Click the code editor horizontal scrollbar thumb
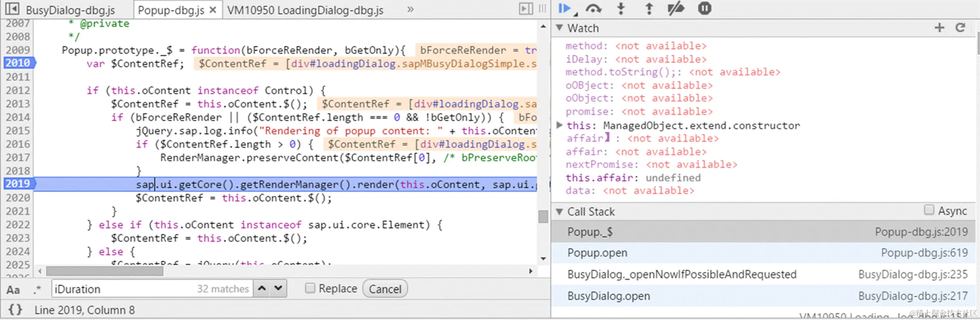This screenshot has height=320, width=980. point(105,271)
